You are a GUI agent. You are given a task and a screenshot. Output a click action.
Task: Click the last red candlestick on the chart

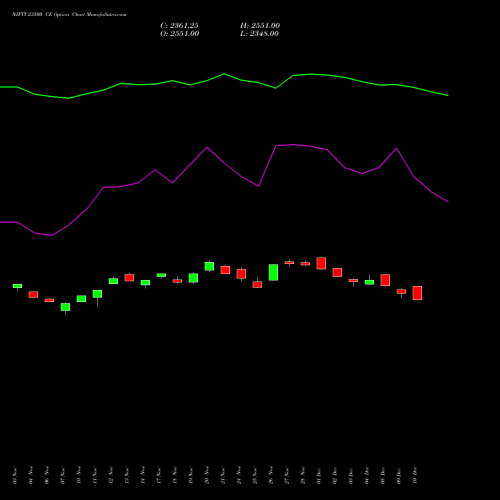tap(417, 293)
